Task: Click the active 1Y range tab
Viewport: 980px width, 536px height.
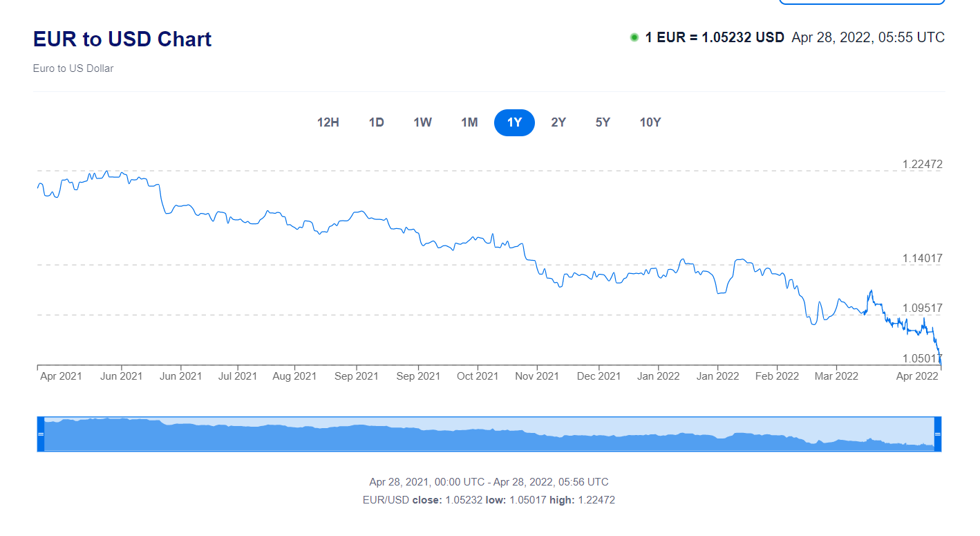Action: (x=514, y=122)
